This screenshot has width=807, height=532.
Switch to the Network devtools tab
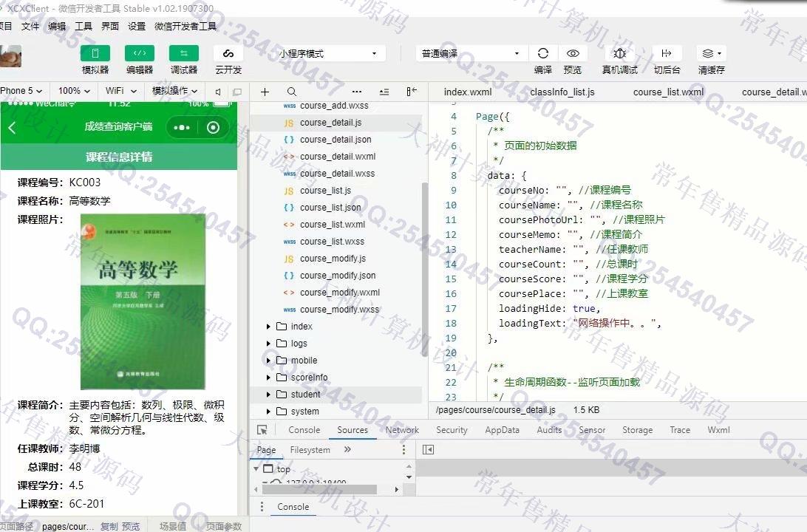pos(402,430)
